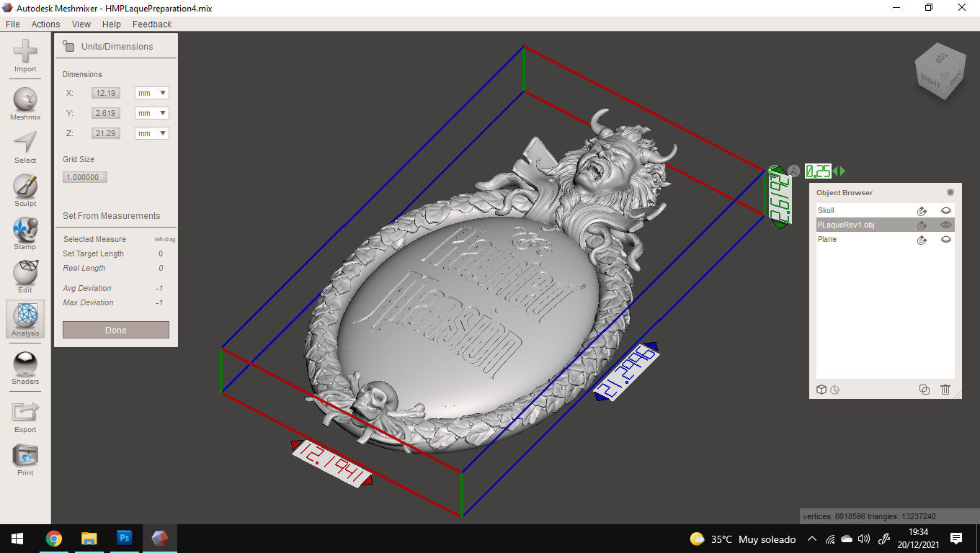
Task: Click the red 12.1941 width measurement label
Action: (332, 462)
